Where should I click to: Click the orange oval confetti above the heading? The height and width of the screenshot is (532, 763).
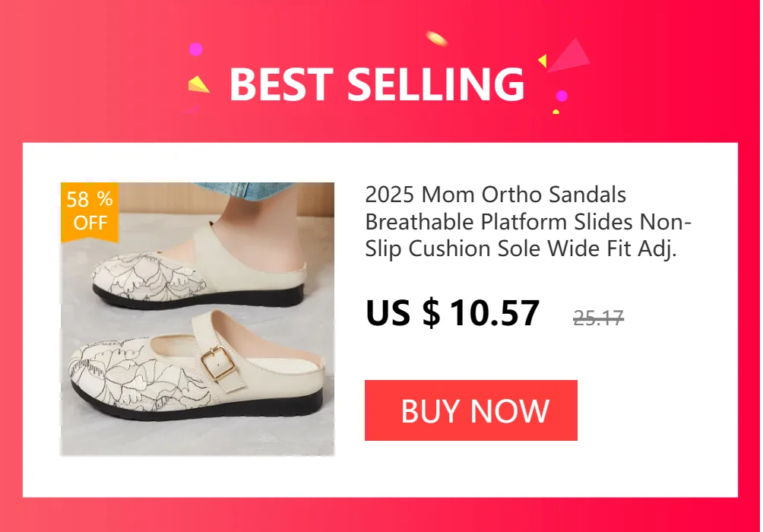tap(436, 39)
